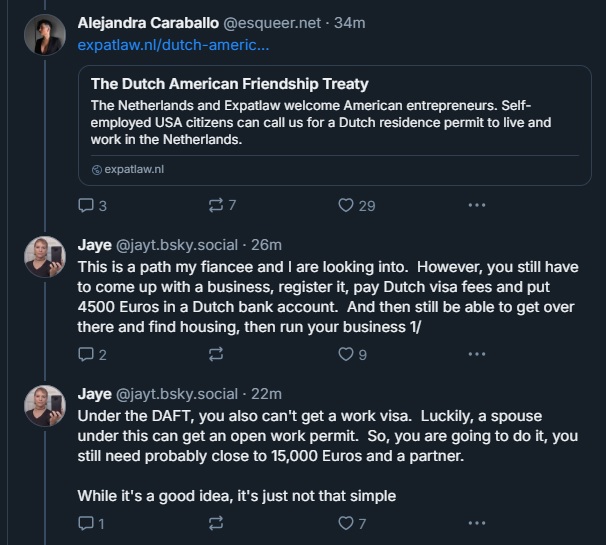Screen dimensions: 606x545
Task: Reply to Alejandra Caraballo's post
Action: 86,205
